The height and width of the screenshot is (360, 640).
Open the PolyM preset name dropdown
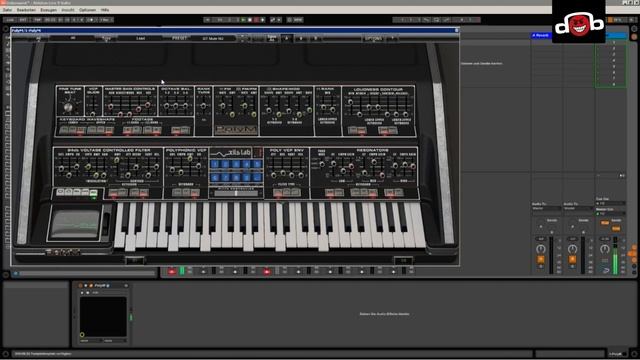coord(213,38)
